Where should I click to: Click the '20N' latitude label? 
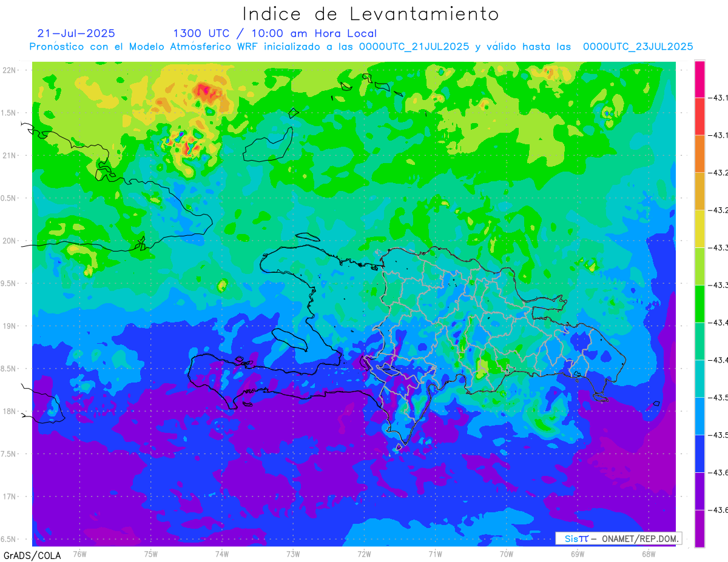pyautogui.click(x=8, y=241)
